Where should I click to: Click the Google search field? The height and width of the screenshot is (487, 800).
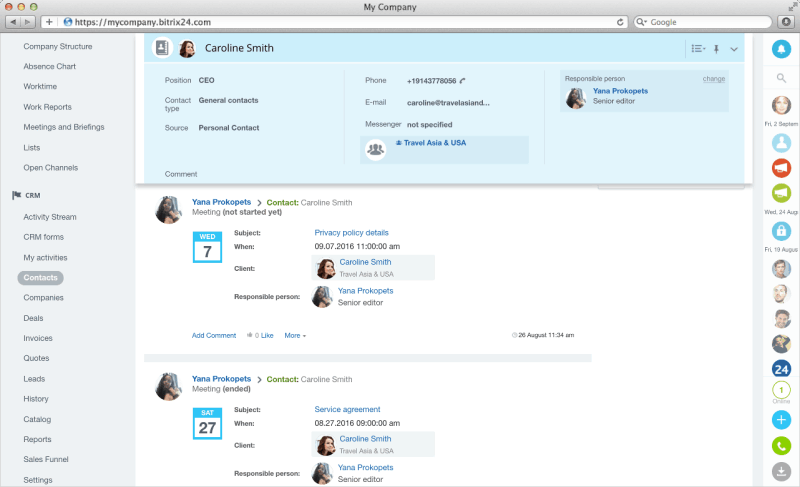point(703,22)
